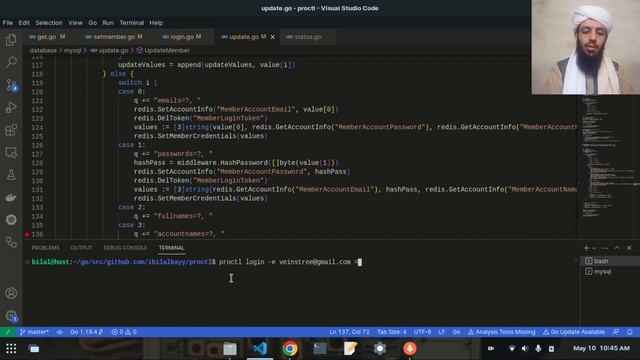Select the bash terminal instance

(x=610, y=261)
